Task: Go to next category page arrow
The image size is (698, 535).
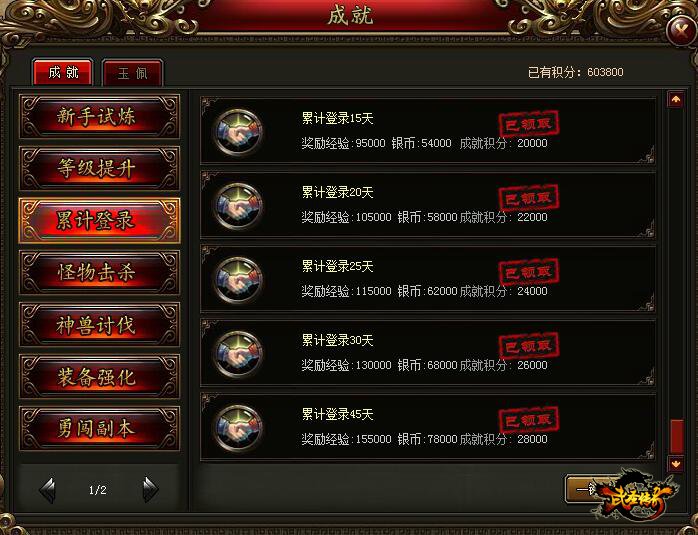Action: pyautogui.click(x=150, y=490)
